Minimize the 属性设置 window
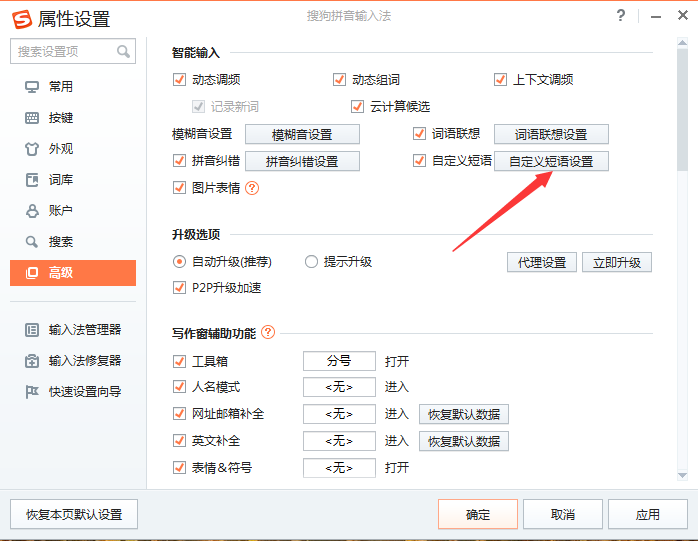Screen dimensions: 698x541 [x=656, y=16]
